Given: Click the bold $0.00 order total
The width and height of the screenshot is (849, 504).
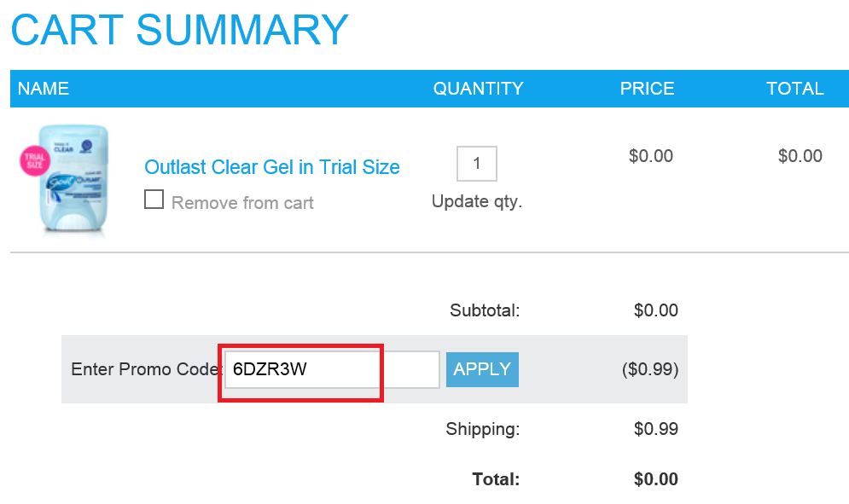Looking at the screenshot, I should click(x=655, y=479).
